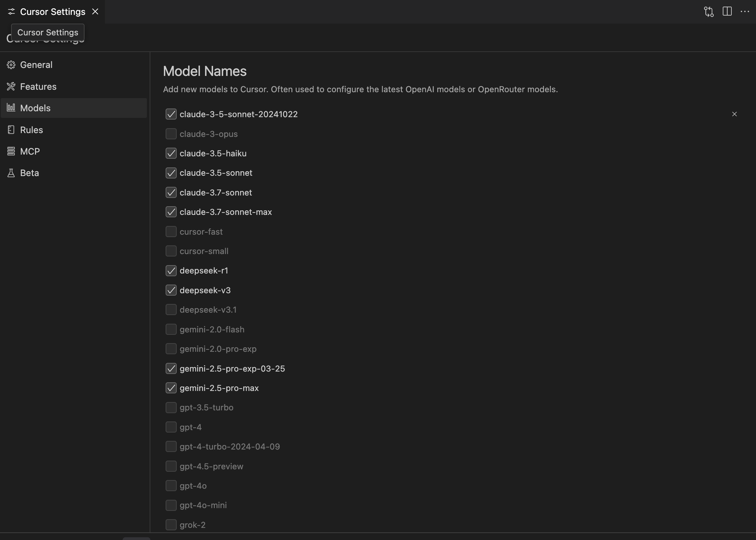
Task: Uncheck the claude-3.7-sonnet-max model
Action: (171, 212)
